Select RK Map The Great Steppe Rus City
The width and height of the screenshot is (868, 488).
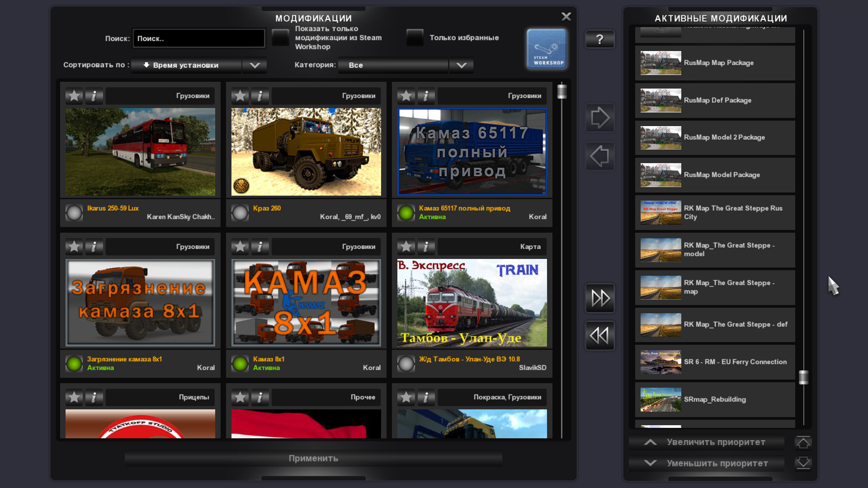pos(715,212)
